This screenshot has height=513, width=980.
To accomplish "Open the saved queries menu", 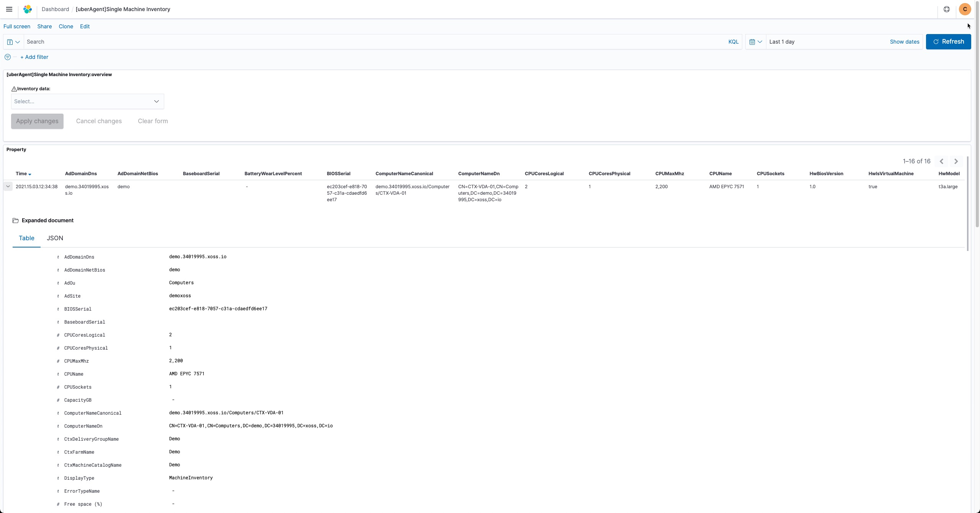I will pos(13,42).
